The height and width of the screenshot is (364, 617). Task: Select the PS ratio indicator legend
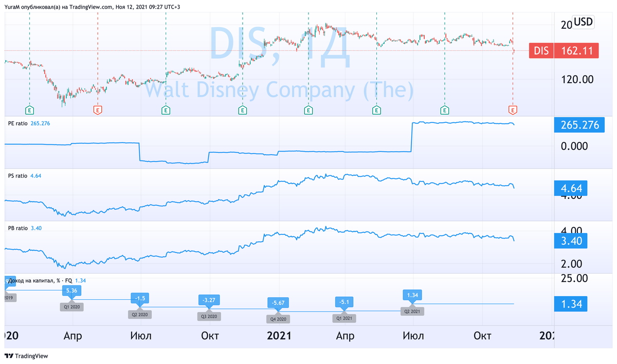pyautogui.click(x=25, y=176)
